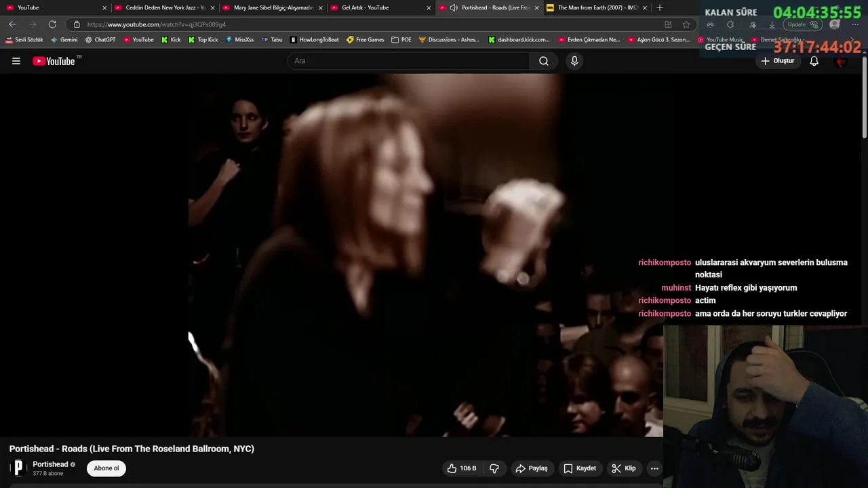Click the Klip scissors button
Viewport: 868px width, 488px height.
tap(624, 468)
